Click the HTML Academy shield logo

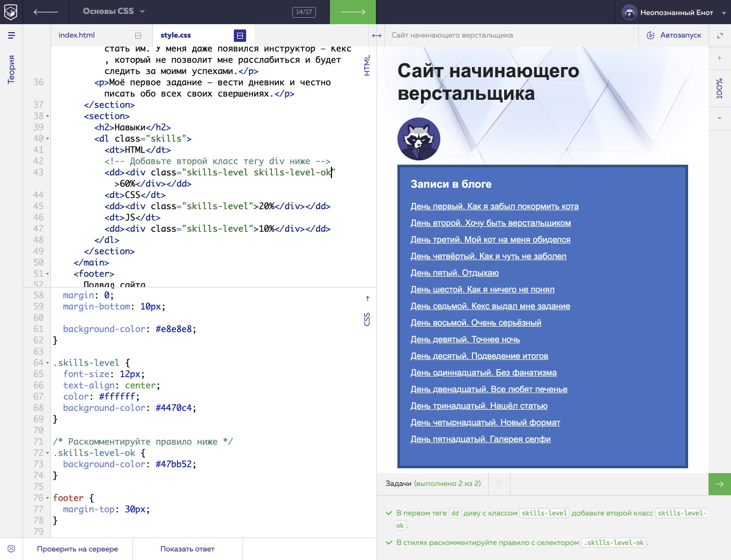coord(11,12)
